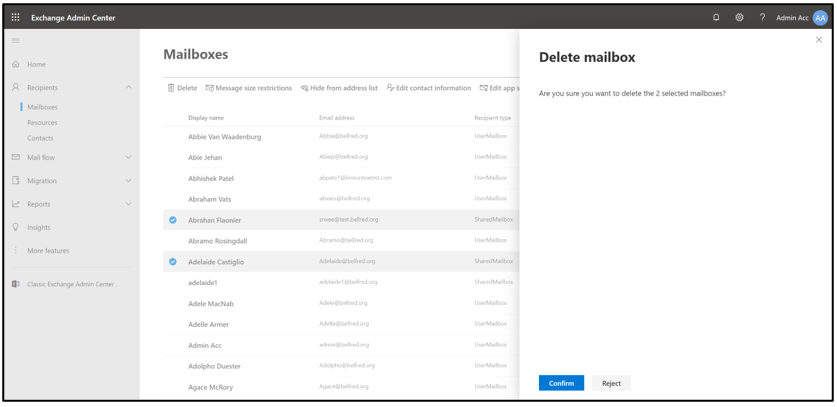Uncheck the Abrahan Flaonier mailbox
The image size is (837, 407).
tap(172, 220)
